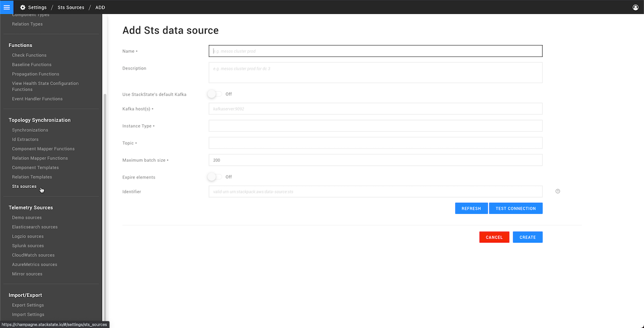Open AzureMetrics sources in sidebar
Viewport: 644px width, 328px height.
(34, 265)
